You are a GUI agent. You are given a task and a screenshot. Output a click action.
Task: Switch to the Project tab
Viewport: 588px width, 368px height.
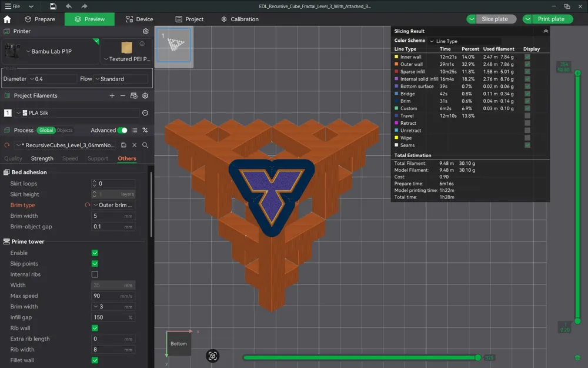(190, 19)
